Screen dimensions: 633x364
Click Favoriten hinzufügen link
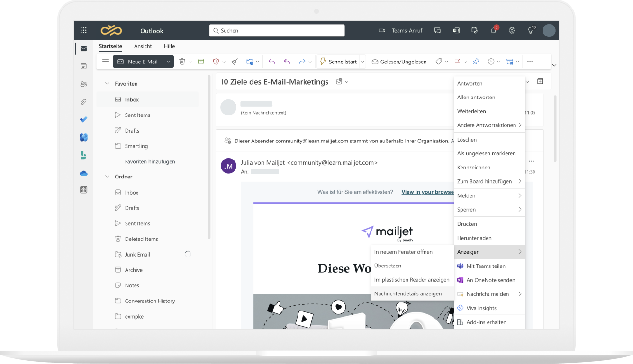click(x=150, y=161)
